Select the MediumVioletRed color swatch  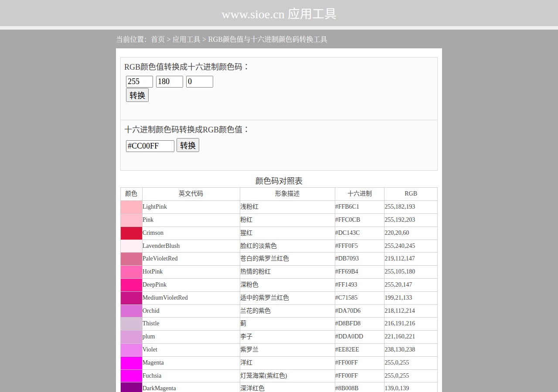point(132,298)
